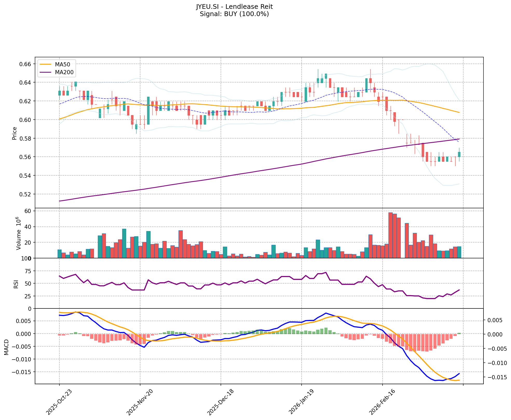Click the 2026-Jan-19 date label
The width and height of the screenshot is (511, 420).
pyautogui.click(x=301, y=402)
